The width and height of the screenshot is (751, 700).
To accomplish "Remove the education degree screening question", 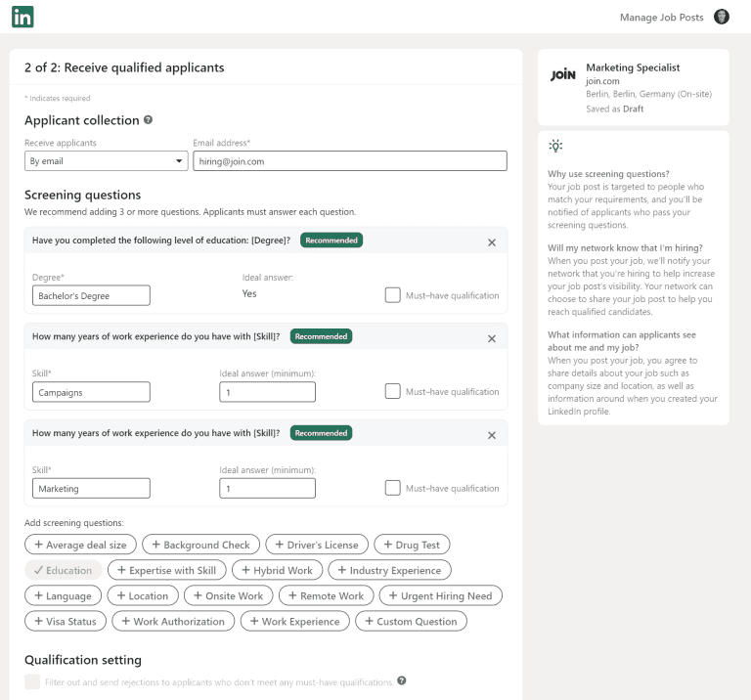I will pyautogui.click(x=492, y=242).
